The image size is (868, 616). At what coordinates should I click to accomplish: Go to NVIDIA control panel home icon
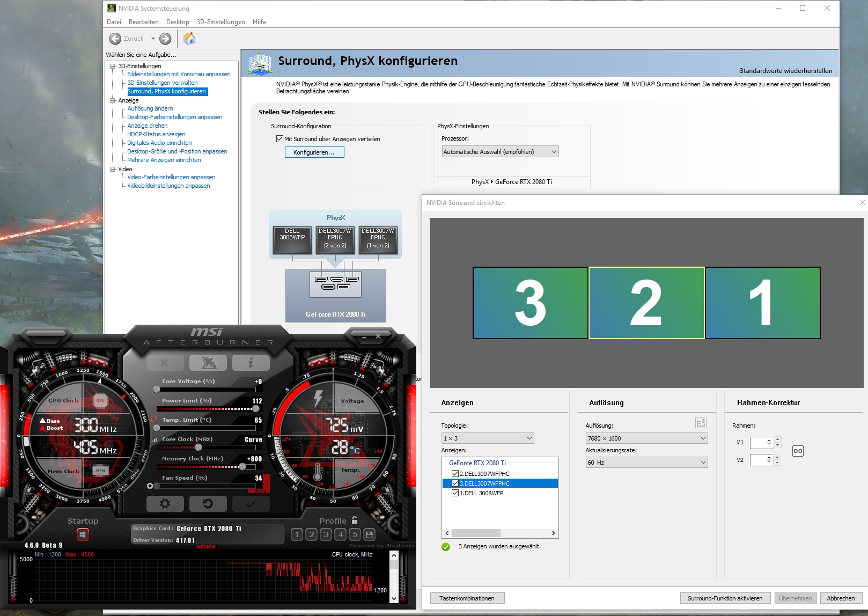(189, 39)
